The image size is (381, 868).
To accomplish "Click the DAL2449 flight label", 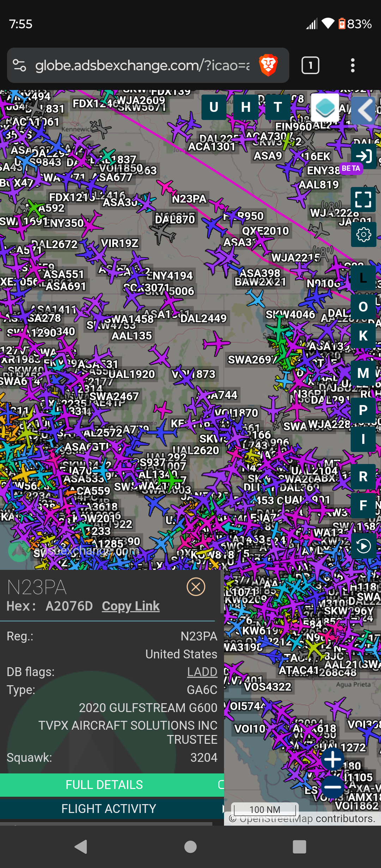I will tap(204, 318).
